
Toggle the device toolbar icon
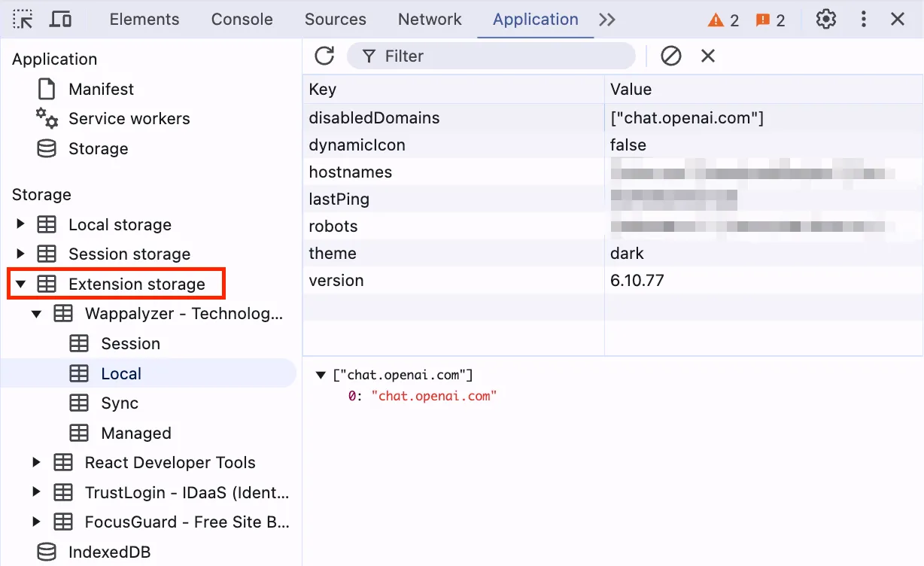click(60, 20)
